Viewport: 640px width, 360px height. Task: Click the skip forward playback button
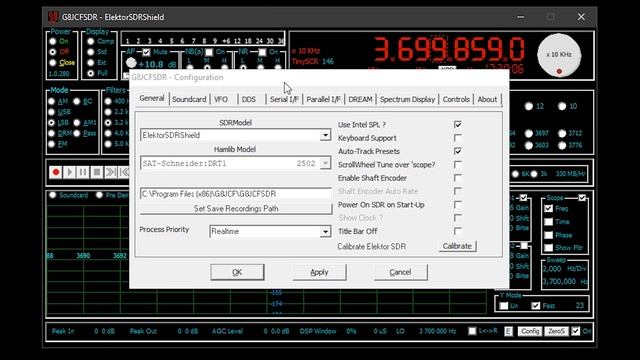click(110, 172)
